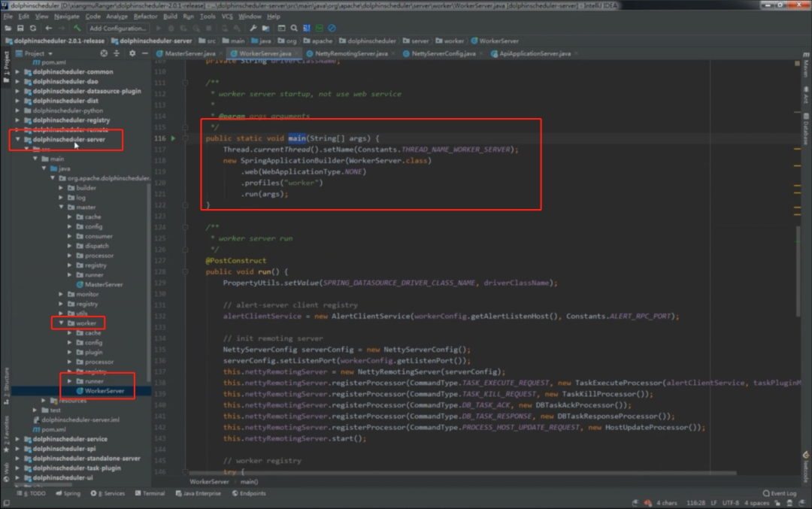The height and width of the screenshot is (509, 812).
Task: Click the 116:28 cursor position indicator
Action: coord(695,503)
